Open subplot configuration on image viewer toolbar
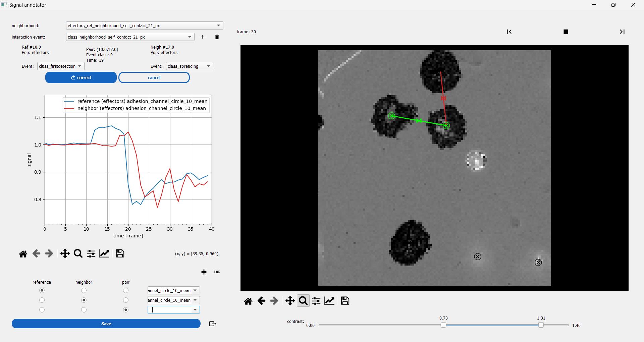This screenshot has height=342, width=644. pos(316,301)
